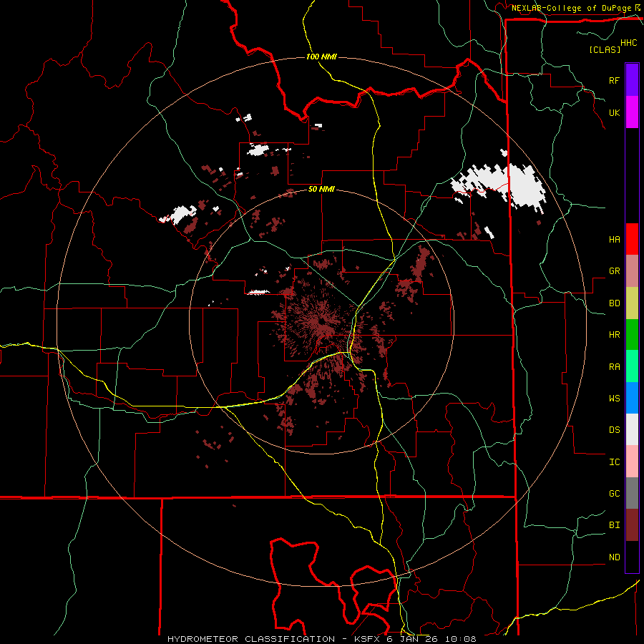Click the 100 NMI range ring label

click(321, 57)
